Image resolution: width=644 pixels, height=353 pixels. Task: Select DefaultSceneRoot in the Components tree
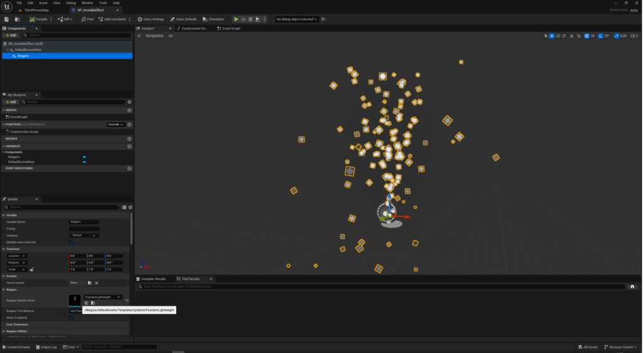point(28,50)
